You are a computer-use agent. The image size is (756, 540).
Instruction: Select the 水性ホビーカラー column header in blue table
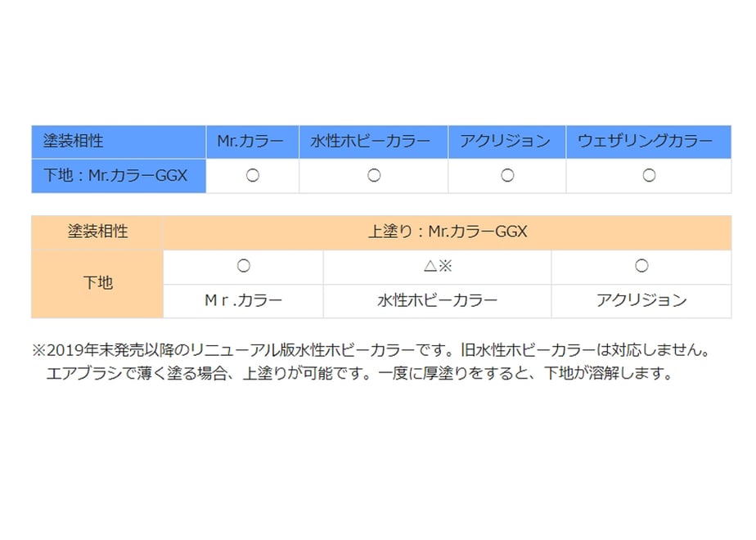[373, 142]
